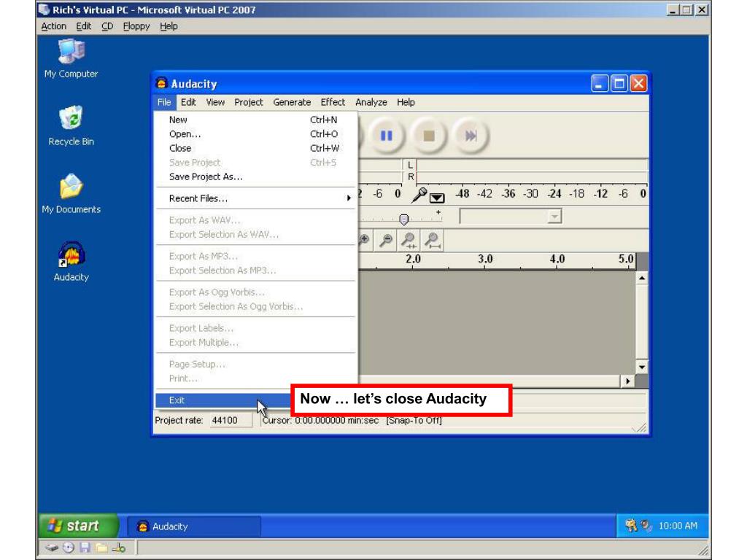The width and height of the screenshot is (747, 560).
Task: Click the Fit Selection in Window zoom icon
Action: 409,240
